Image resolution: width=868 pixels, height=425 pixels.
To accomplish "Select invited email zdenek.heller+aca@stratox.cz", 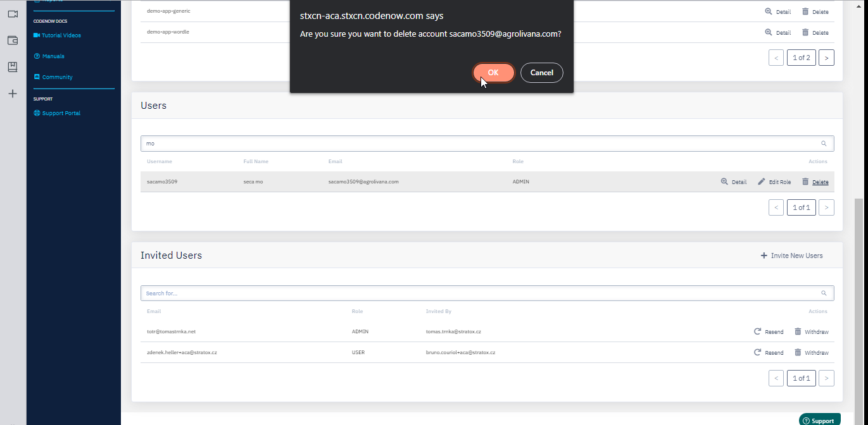I will point(182,352).
